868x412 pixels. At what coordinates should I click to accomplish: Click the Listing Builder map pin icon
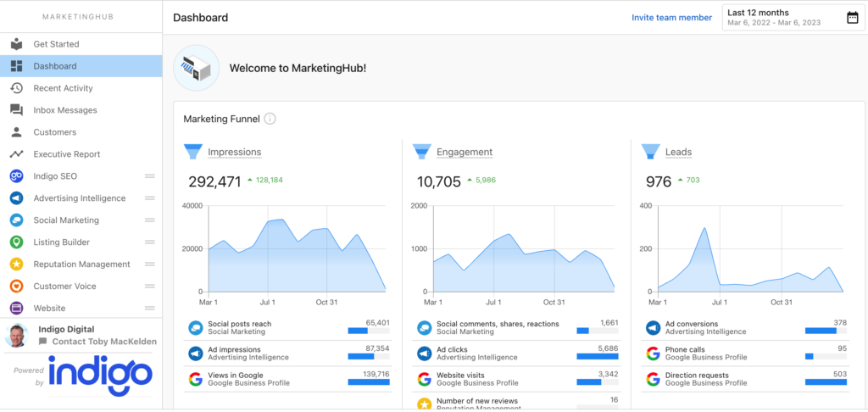click(17, 242)
